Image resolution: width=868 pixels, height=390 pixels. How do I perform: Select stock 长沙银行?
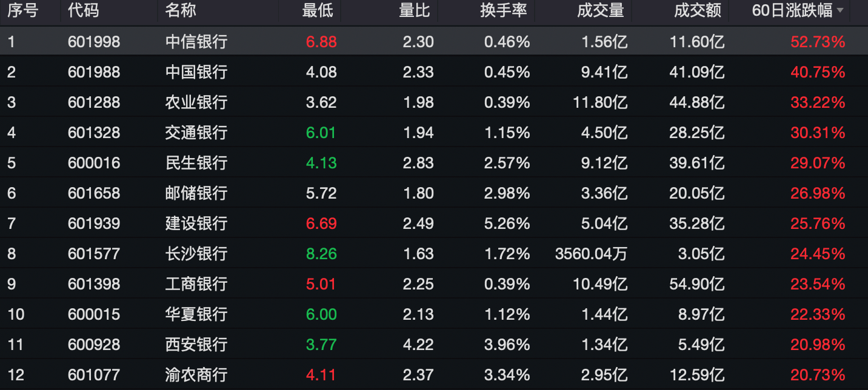tap(196, 253)
